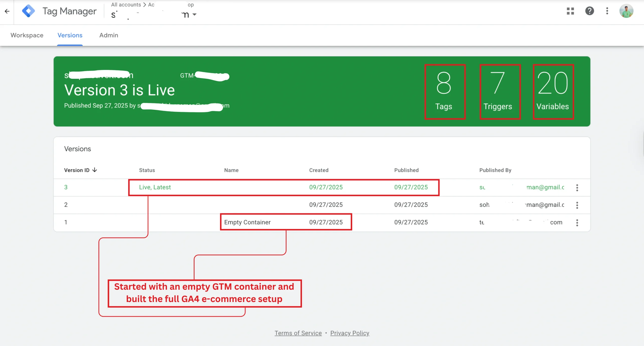Switch to the Admin tab
Screen dimensions: 644x346
pyautogui.click(x=109, y=35)
